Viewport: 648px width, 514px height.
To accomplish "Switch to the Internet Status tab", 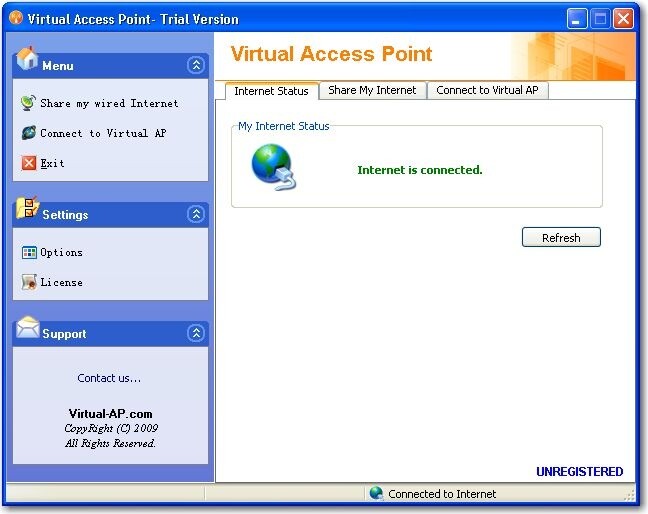I will tap(272, 91).
